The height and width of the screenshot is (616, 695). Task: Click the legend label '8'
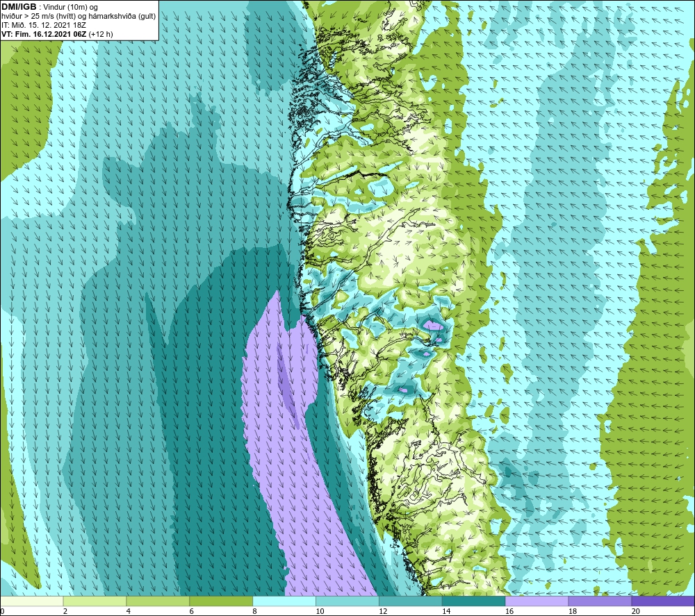255,612
